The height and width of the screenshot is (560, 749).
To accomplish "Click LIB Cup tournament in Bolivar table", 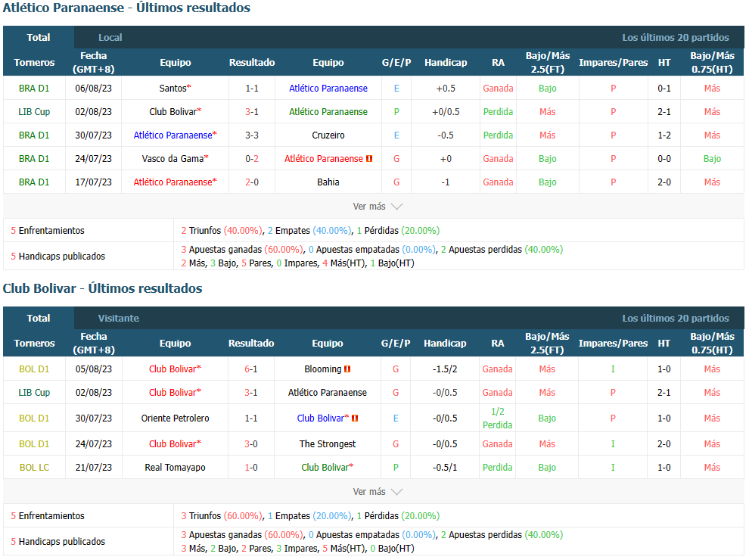I will click(x=34, y=392).
